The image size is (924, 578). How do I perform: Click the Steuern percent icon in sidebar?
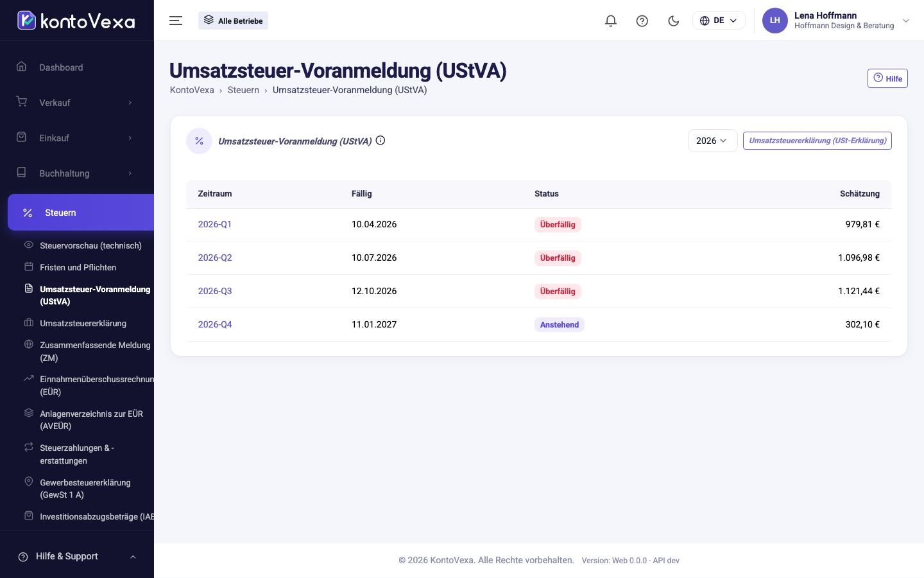tap(28, 213)
